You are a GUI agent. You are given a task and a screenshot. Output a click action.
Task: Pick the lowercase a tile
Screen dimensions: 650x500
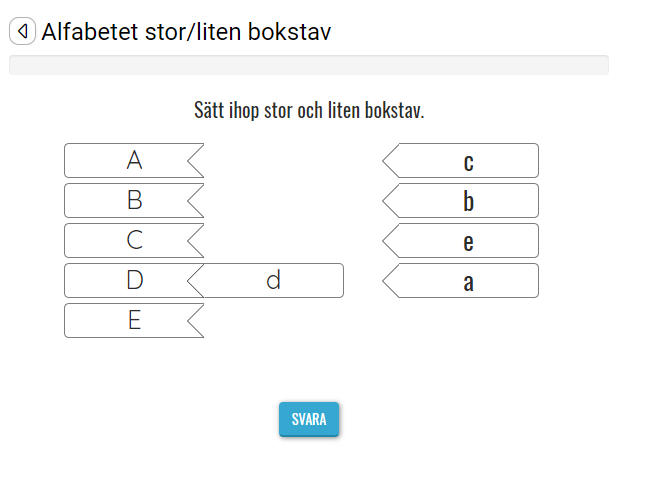click(467, 281)
